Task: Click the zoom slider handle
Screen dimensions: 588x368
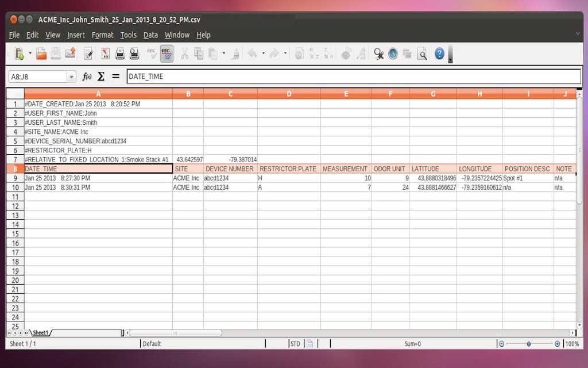Action: 528,344
